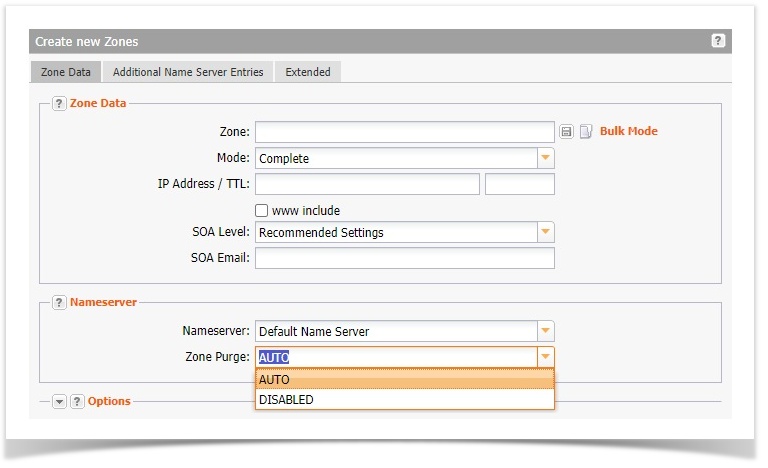Open the SOA Level dropdown arrow
Screen dimensions: 768x468
point(546,232)
